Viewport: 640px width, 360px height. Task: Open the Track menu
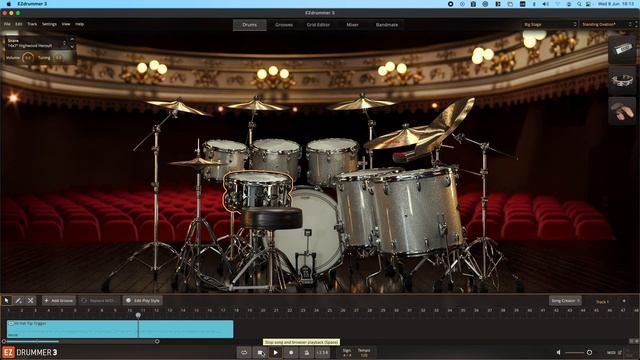click(32, 24)
